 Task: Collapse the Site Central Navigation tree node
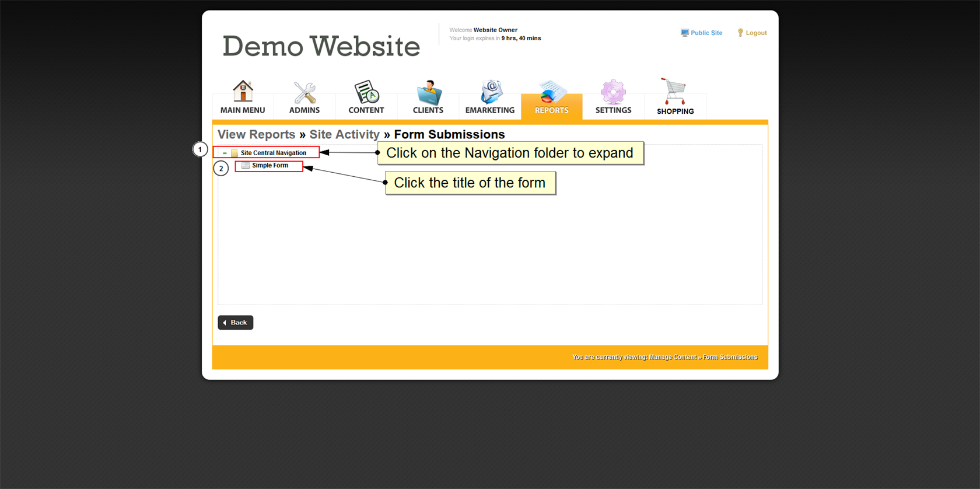pyautogui.click(x=225, y=153)
